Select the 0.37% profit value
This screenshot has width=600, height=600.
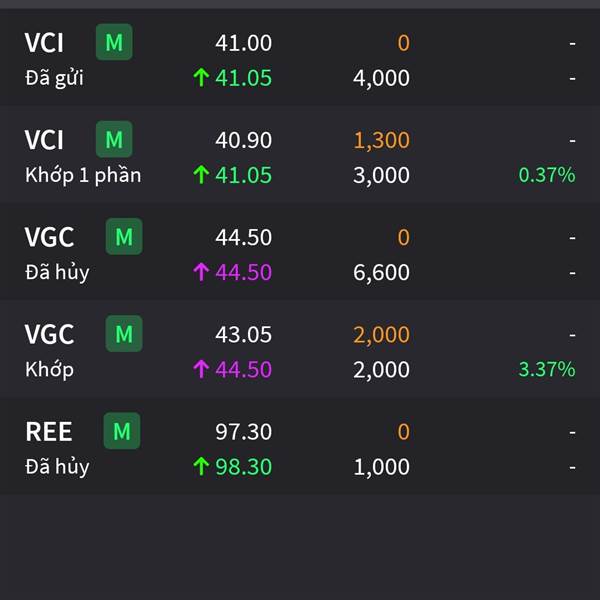coord(547,175)
